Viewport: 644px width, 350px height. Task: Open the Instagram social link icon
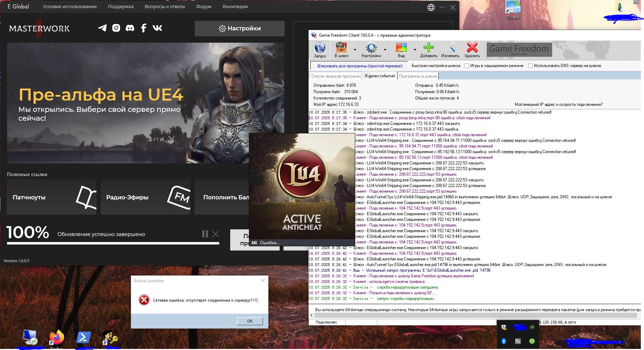tap(116, 28)
